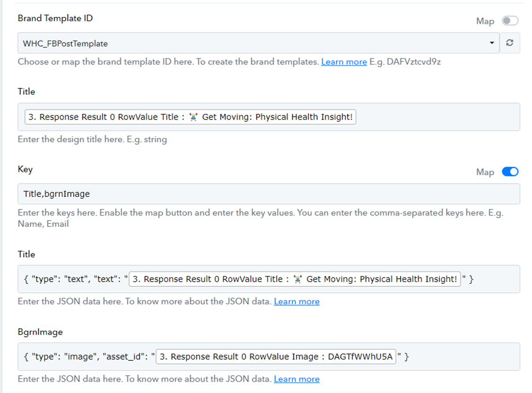
Task: Click the 'Key' field label
Action: [x=25, y=170]
